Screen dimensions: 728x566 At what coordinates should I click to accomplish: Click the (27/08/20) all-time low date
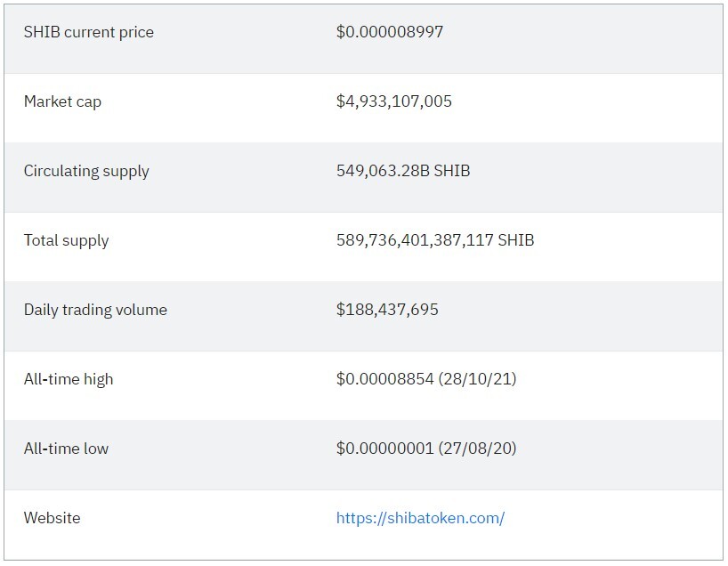[x=477, y=448]
